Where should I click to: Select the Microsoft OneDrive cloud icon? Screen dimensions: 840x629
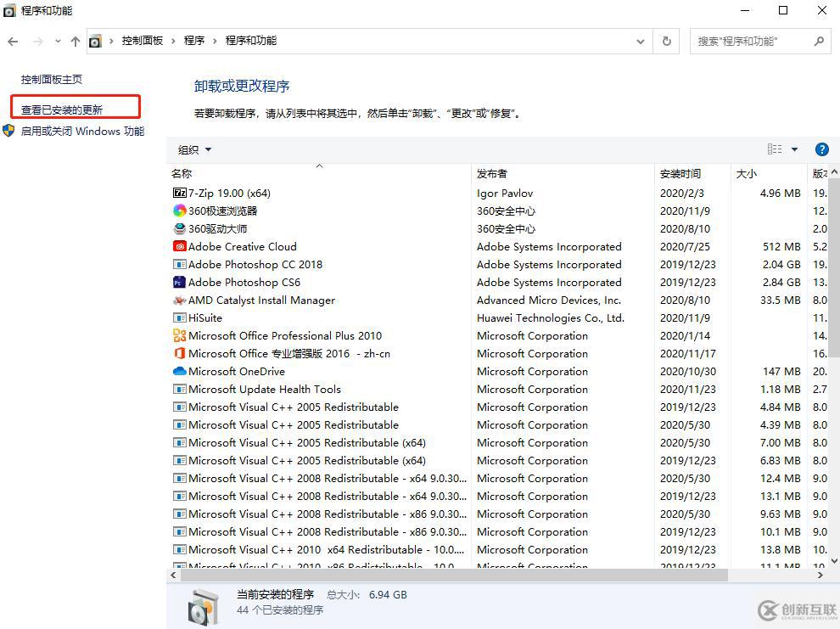click(x=179, y=371)
